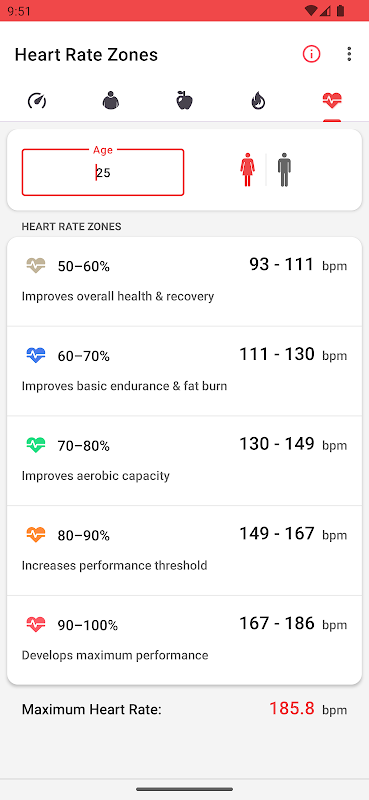This screenshot has width=369, height=800.
Task: Tap the Develops maximum performance row
Action: 184,640
